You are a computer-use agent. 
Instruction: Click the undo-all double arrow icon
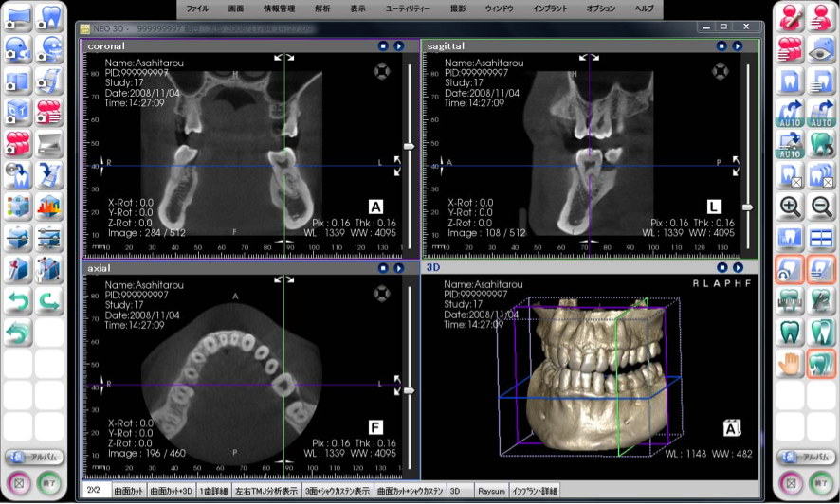(x=18, y=333)
